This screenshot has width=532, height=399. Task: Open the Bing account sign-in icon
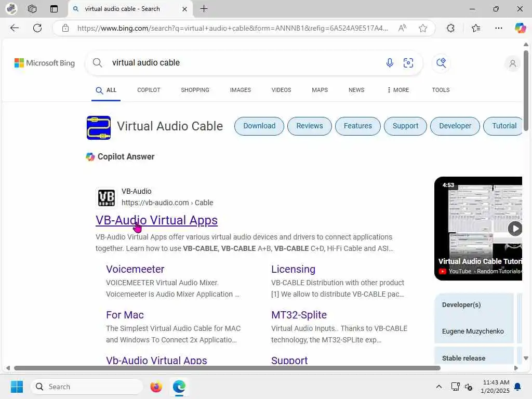click(x=513, y=63)
